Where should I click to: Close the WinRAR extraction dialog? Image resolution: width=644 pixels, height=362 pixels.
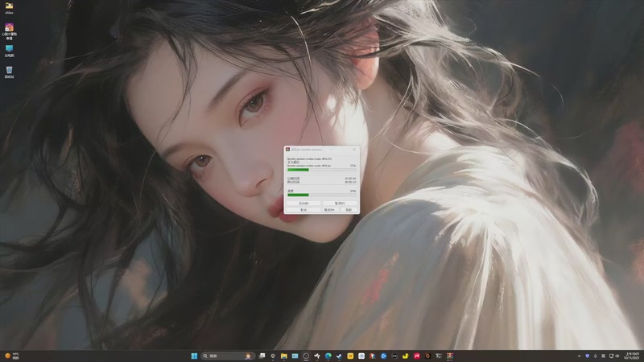354,150
